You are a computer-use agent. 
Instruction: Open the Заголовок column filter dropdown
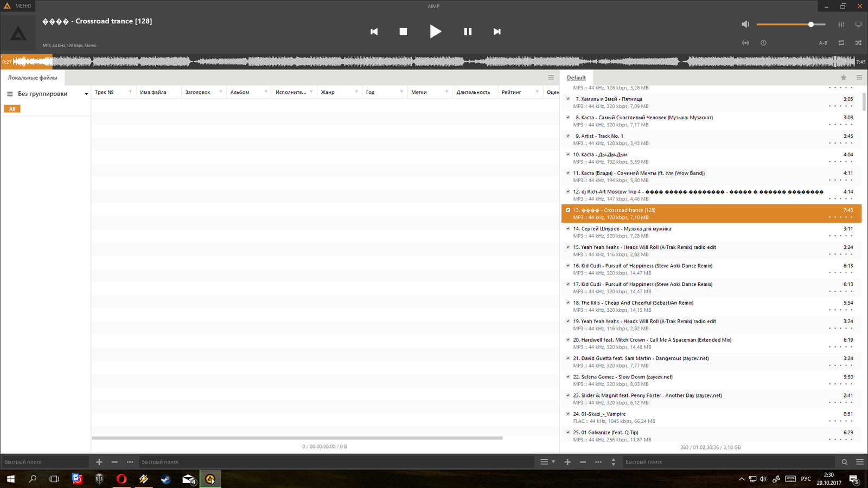221,92
